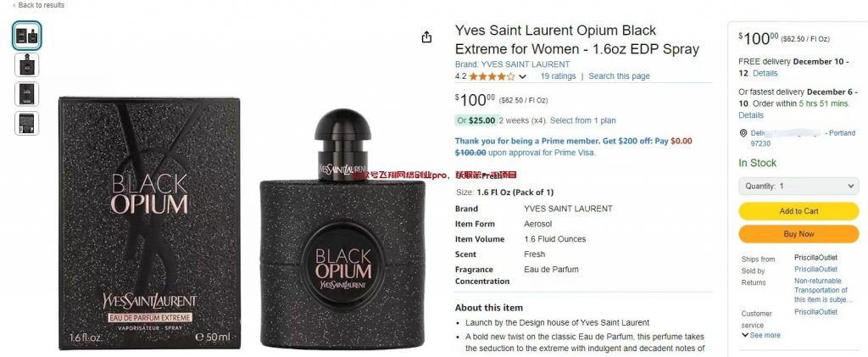View the 19 ratings

pyautogui.click(x=558, y=76)
